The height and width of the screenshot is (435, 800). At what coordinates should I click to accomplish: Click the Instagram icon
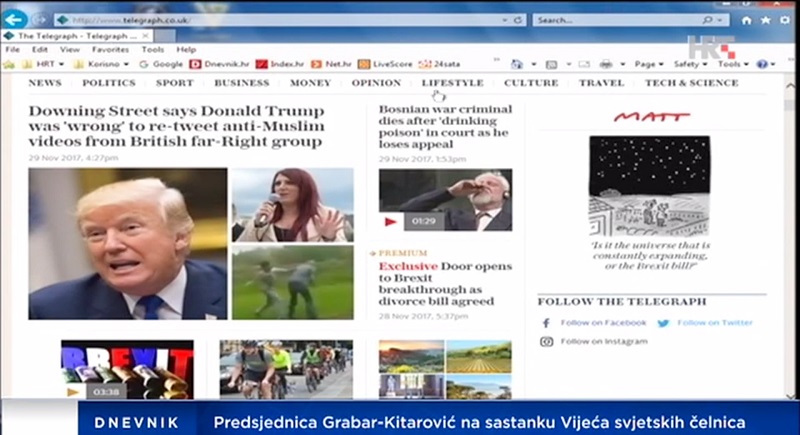[546, 342]
